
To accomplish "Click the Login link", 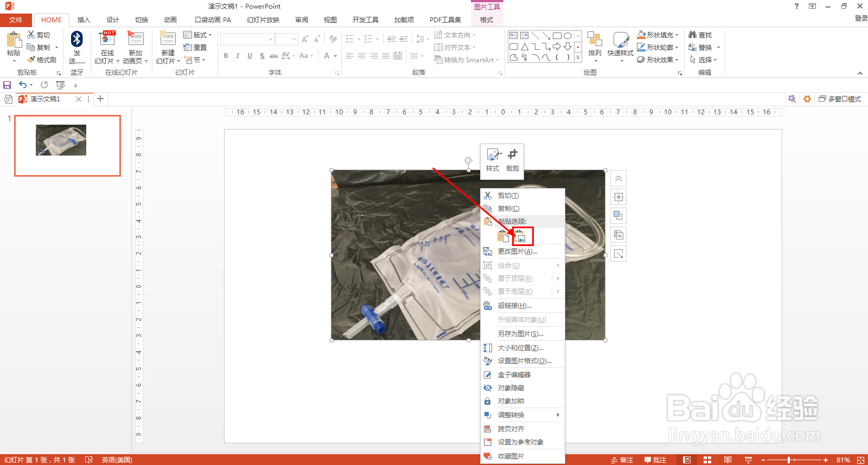I will [861, 18].
